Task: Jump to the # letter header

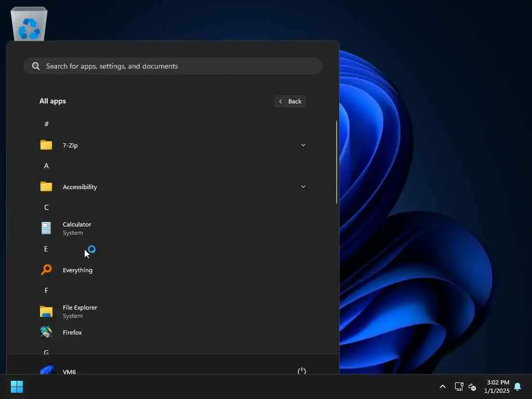Action: pyautogui.click(x=46, y=124)
